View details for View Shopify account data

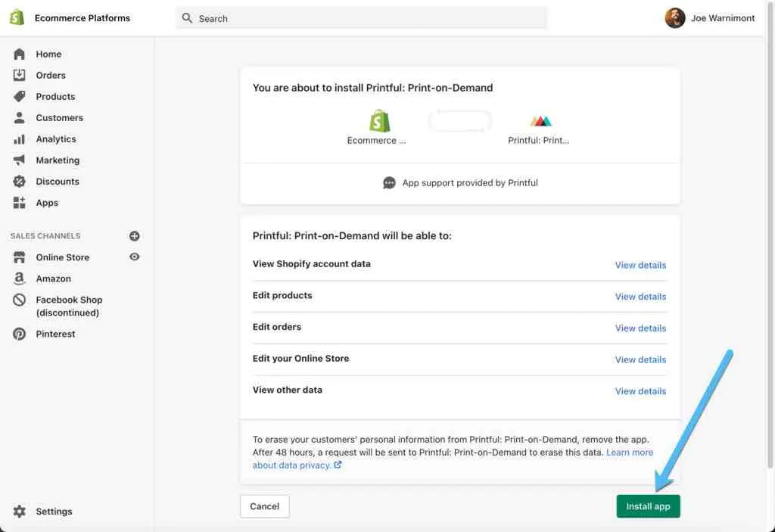(x=640, y=265)
